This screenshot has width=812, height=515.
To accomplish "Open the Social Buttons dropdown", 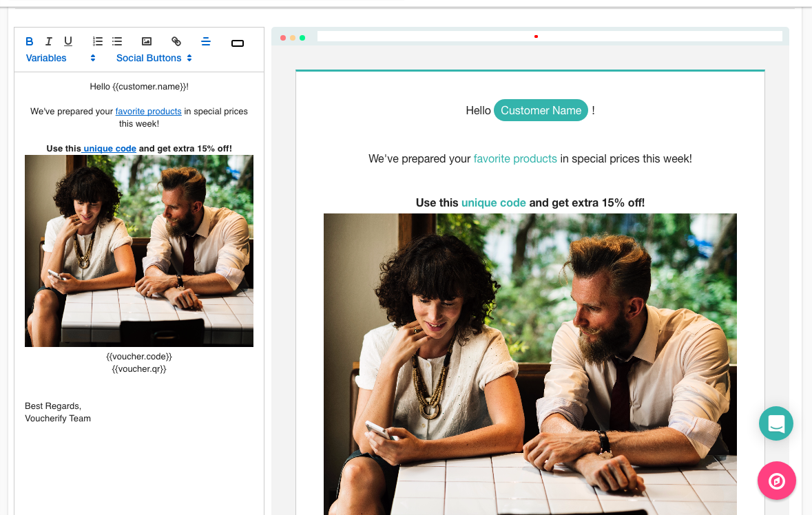I will (154, 58).
